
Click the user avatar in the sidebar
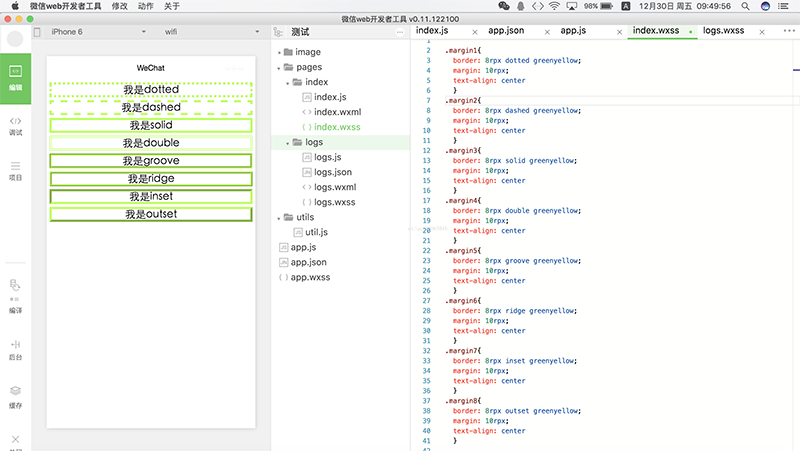pos(15,39)
